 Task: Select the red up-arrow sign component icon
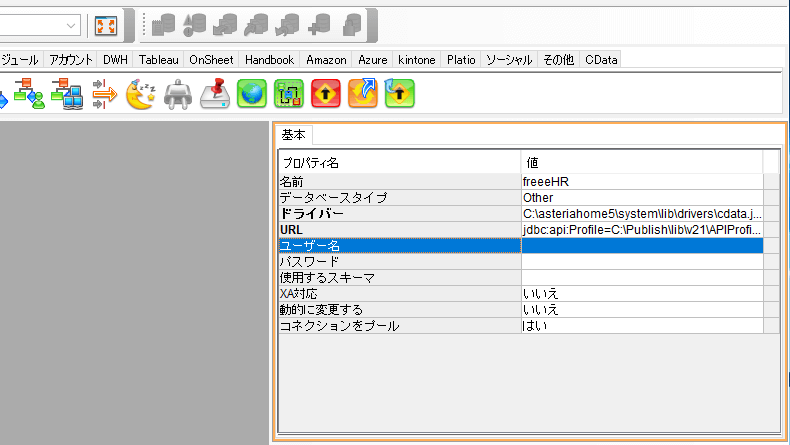tap(326, 94)
